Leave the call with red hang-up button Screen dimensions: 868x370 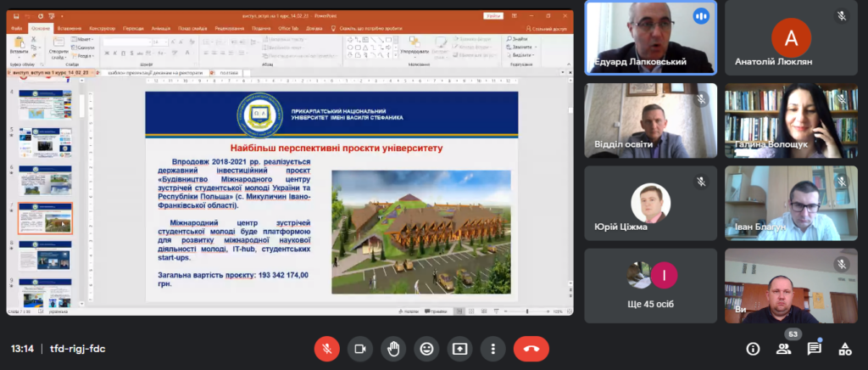click(531, 349)
